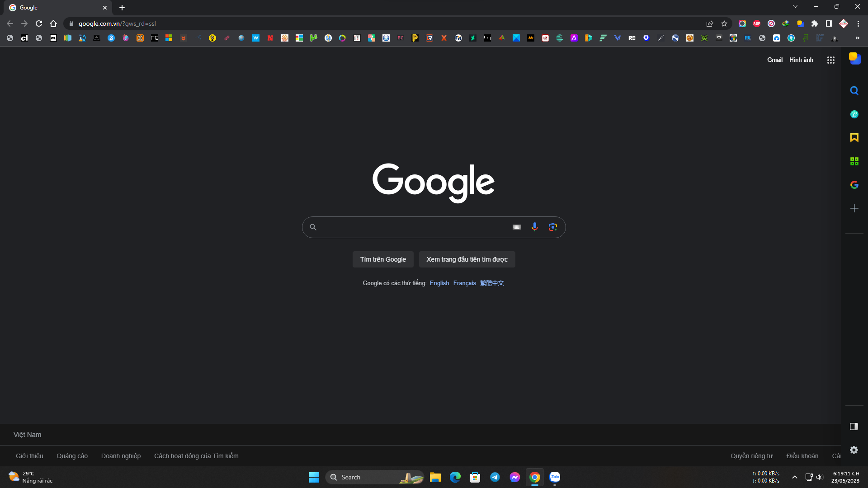Click the share this page icon

tap(710, 23)
